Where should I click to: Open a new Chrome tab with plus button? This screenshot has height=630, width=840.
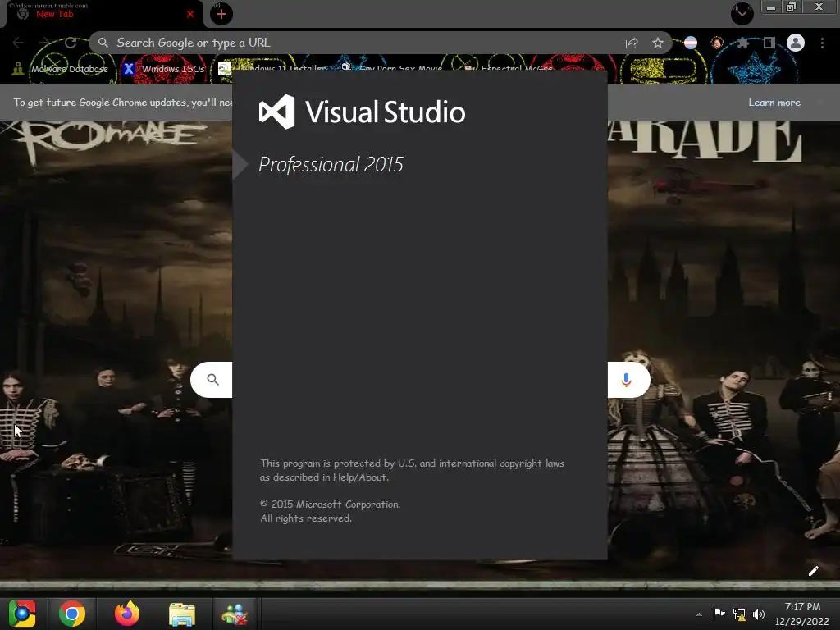tap(221, 14)
